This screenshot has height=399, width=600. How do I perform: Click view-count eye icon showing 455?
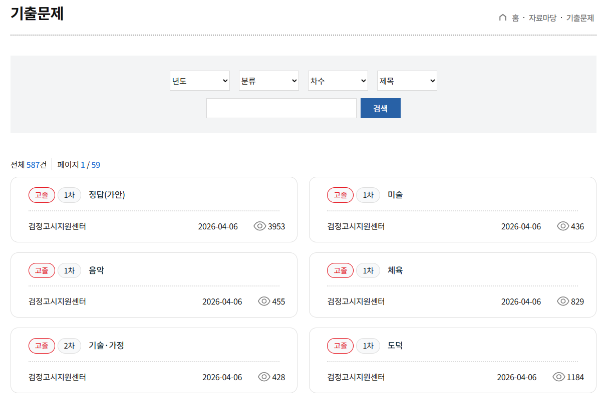(264, 301)
